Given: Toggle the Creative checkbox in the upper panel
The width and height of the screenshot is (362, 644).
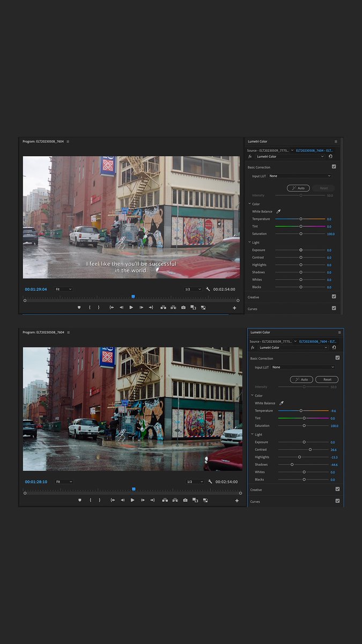Looking at the screenshot, I should coord(334,296).
